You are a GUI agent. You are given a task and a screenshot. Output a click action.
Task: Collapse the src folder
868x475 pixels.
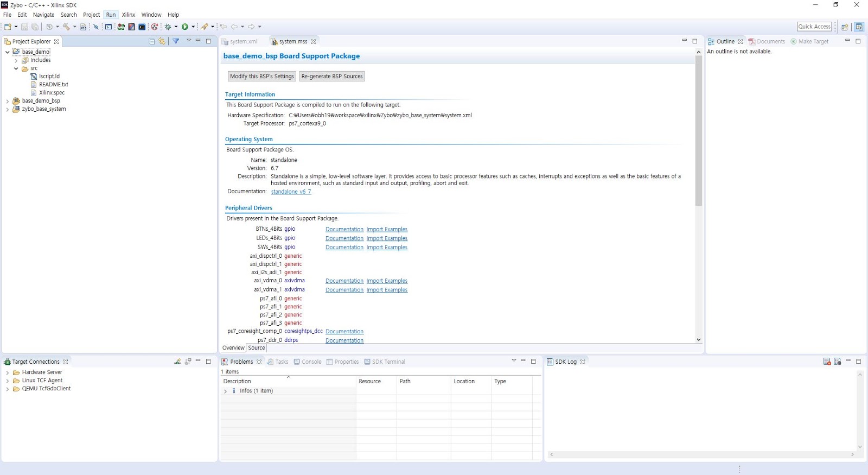click(16, 69)
